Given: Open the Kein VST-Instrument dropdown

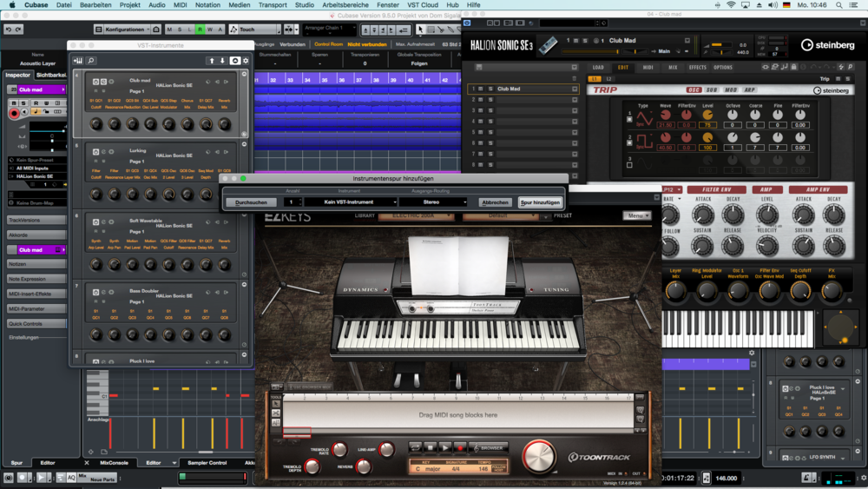Looking at the screenshot, I should 350,202.
